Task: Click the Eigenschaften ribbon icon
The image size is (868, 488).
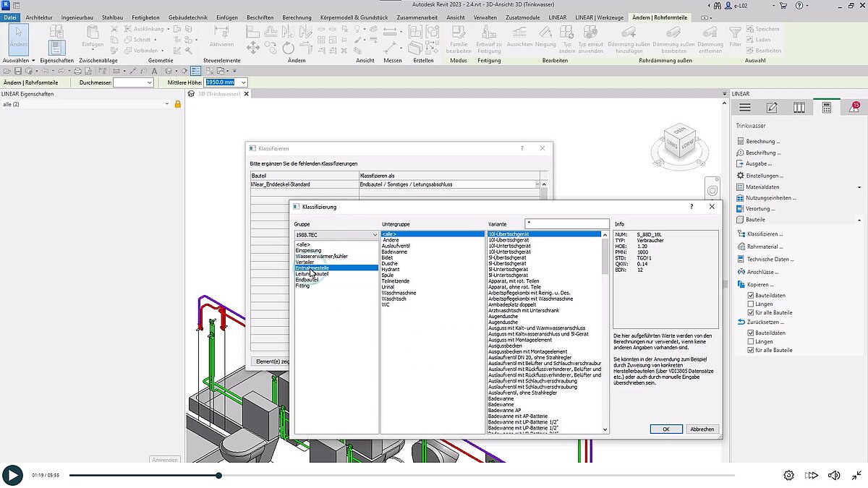Action: (x=57, y=48)
